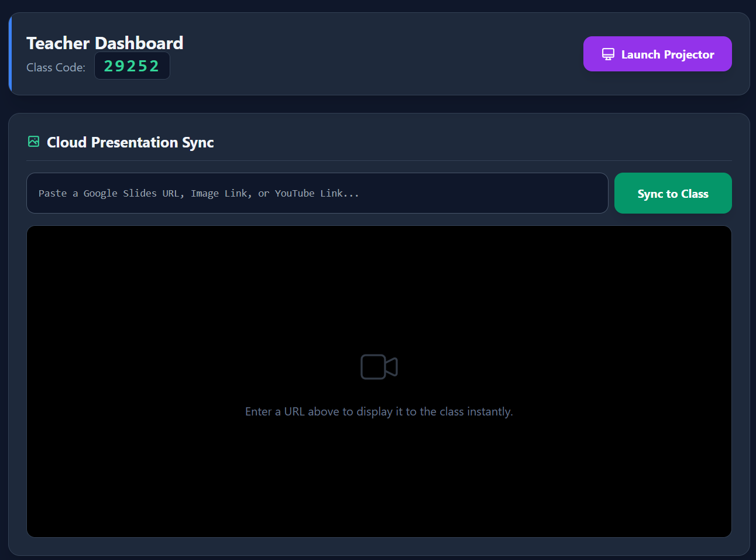Click the Launch Projector button
The width and height of the screenshot is (756, 560).
(657, 54)
